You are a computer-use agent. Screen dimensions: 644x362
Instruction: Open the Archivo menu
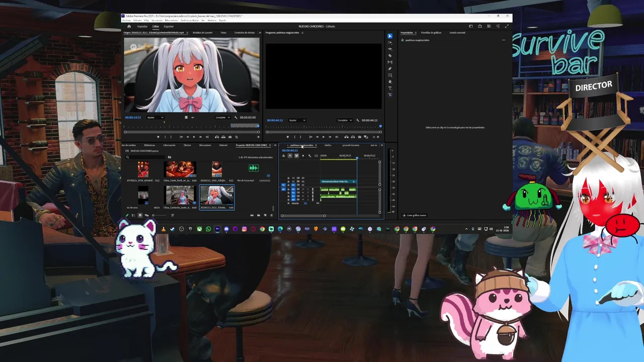[x=125, y=20]
